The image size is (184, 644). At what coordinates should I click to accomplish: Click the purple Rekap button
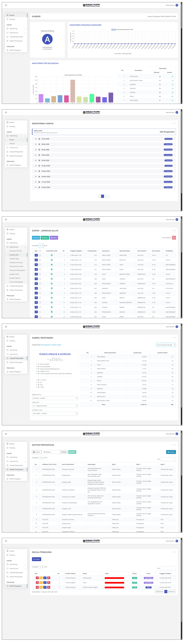coord(54,238)
